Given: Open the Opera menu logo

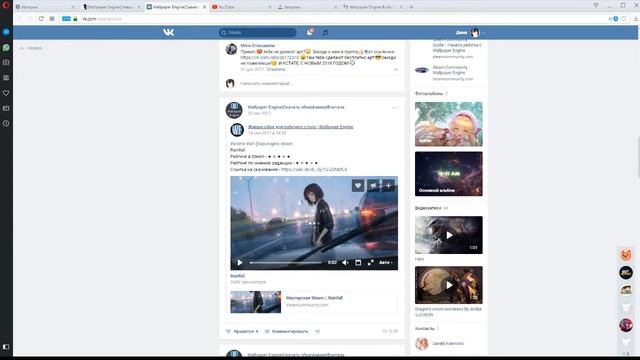Looking at the screenshot, I should click(x=6, y=5).
